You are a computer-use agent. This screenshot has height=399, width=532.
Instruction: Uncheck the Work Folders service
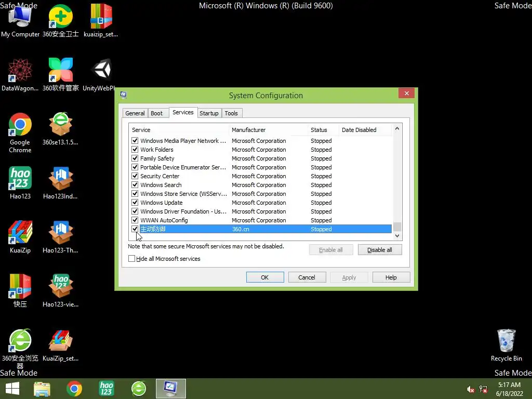[x=135, y=149]
